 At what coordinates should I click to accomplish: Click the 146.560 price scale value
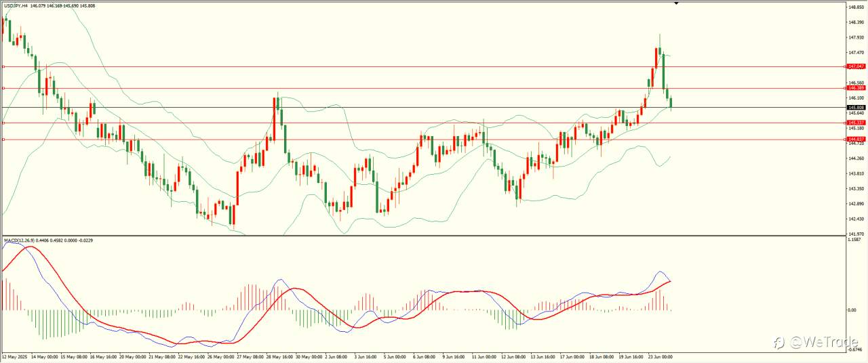(855, 83)
